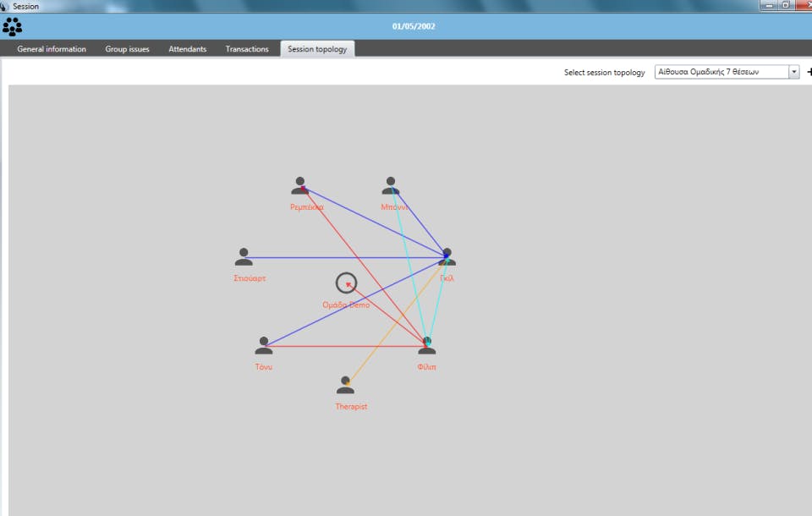Click the Τόνυ person icon
This screenshot has width=812, height=516.
(264, 346)
